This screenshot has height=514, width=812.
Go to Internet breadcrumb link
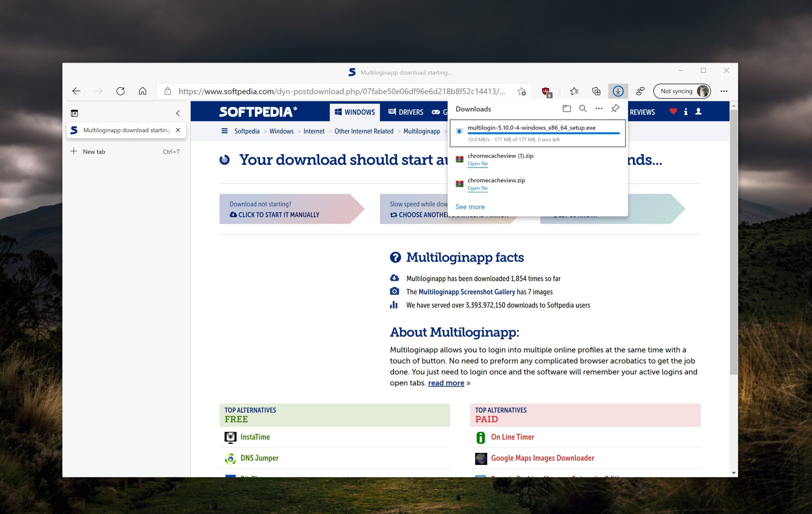(x=314, y=131)
